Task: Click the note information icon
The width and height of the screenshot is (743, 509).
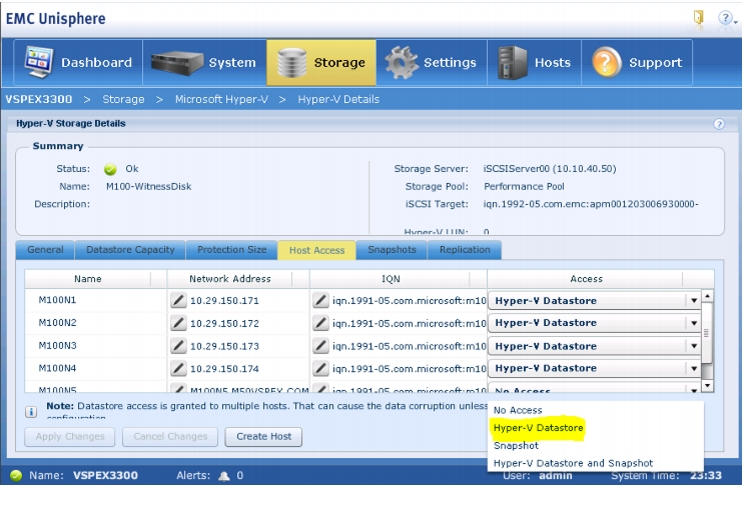Action: [31, 412]
